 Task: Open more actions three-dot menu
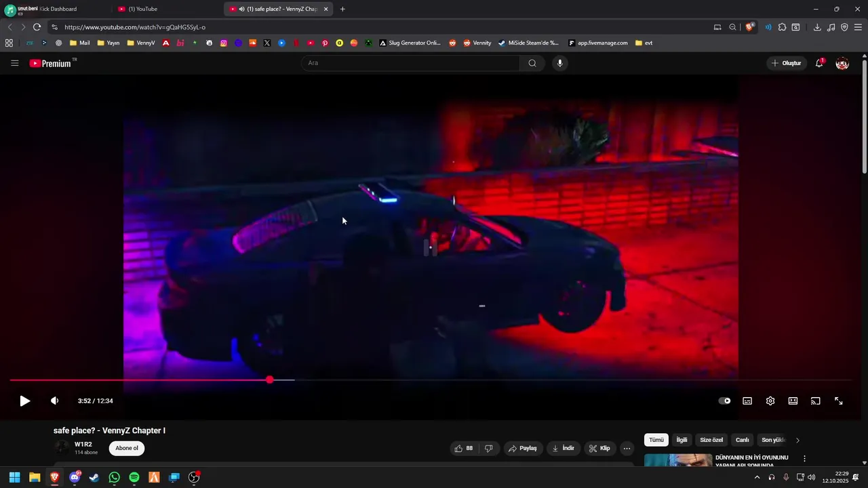(x=627, y=448)
